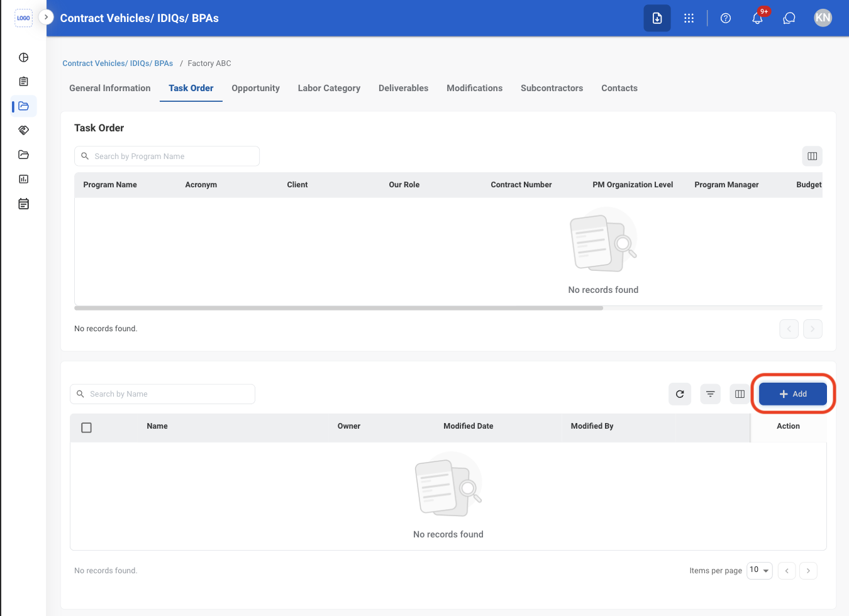
Task: Open the filter icon in lower table toolbar
Action: click(710, 394)
